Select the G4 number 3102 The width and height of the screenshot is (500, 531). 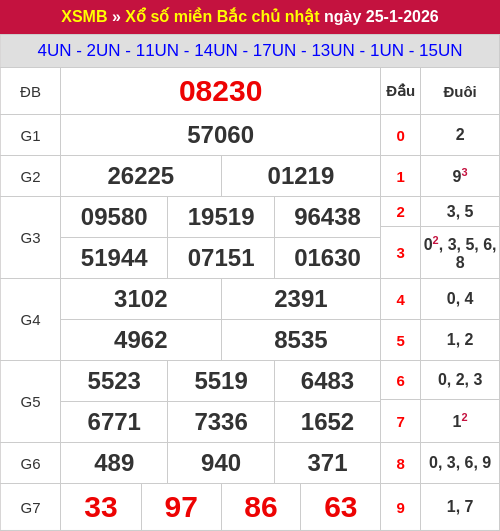pos(141,299)
